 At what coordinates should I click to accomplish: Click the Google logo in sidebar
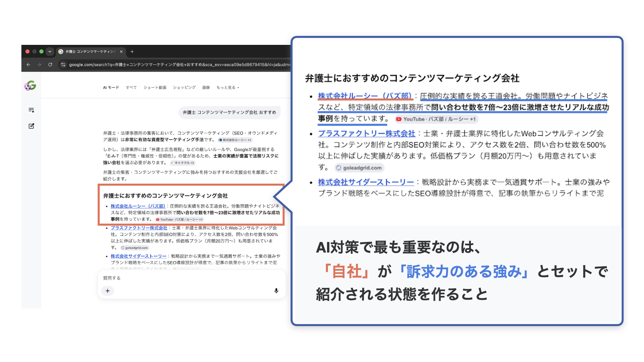(30, 86)
